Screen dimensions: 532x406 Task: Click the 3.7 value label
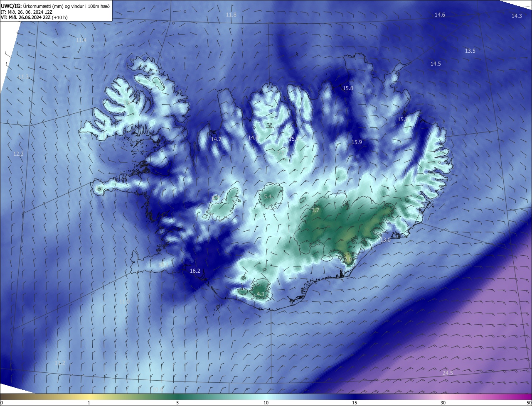click(x=315, y=210)
